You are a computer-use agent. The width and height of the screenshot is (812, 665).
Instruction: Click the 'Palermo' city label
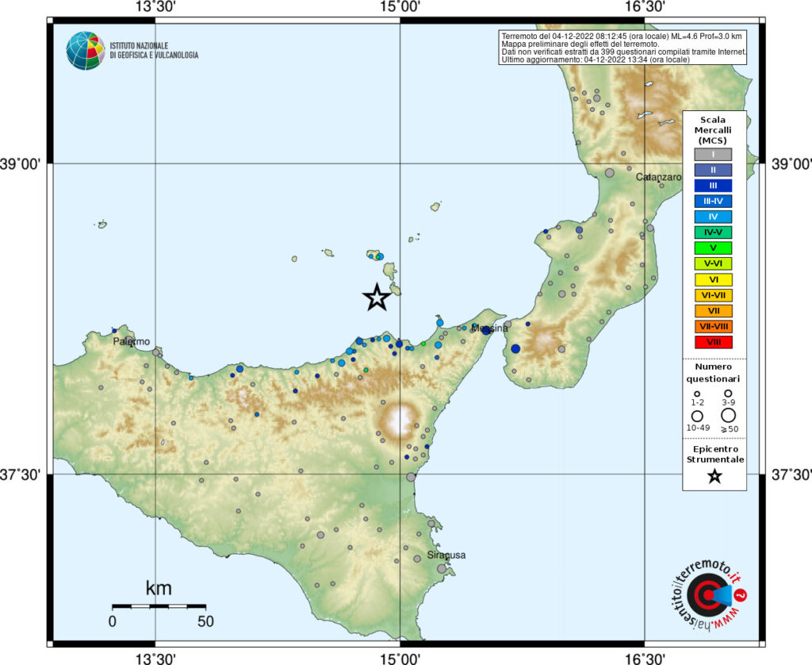pos(132,341)
